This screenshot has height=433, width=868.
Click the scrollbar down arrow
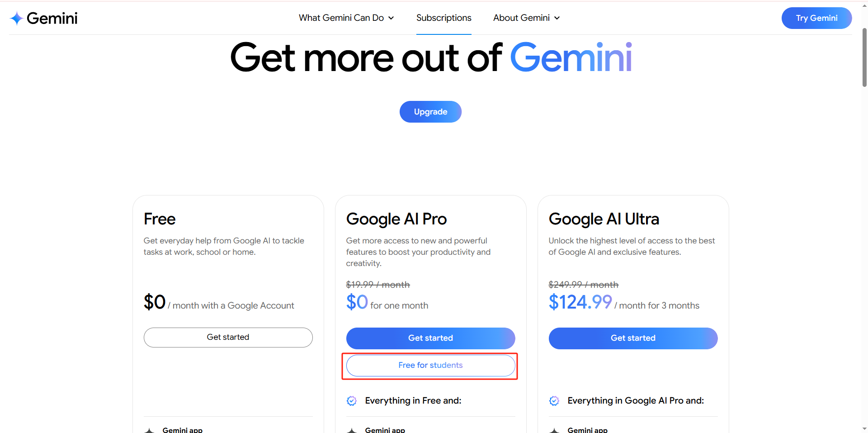click(864, 428)
